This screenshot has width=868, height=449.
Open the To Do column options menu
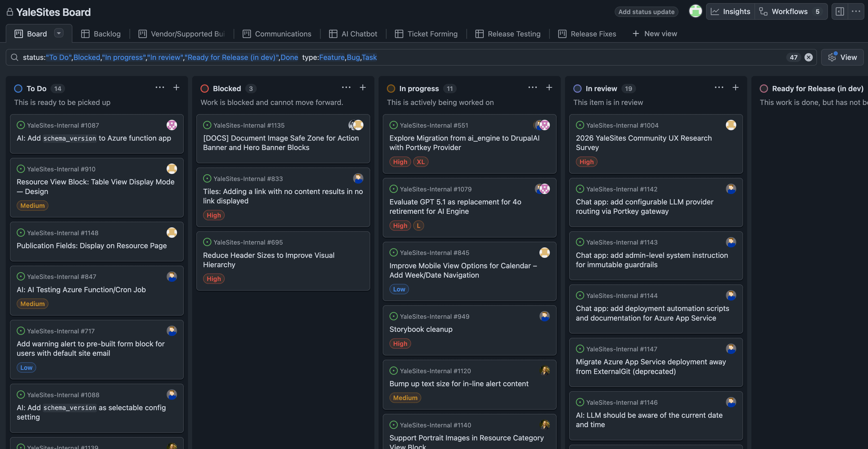[x=160, y=87]
